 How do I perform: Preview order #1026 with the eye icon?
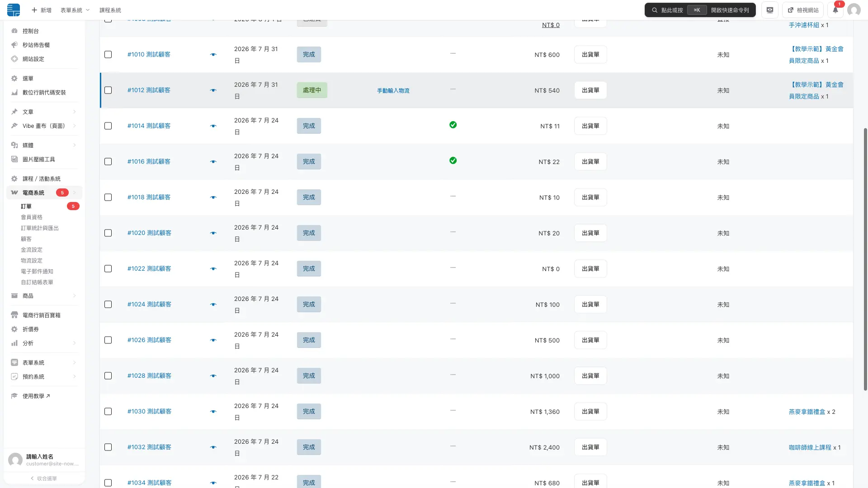tap(213, 340)
